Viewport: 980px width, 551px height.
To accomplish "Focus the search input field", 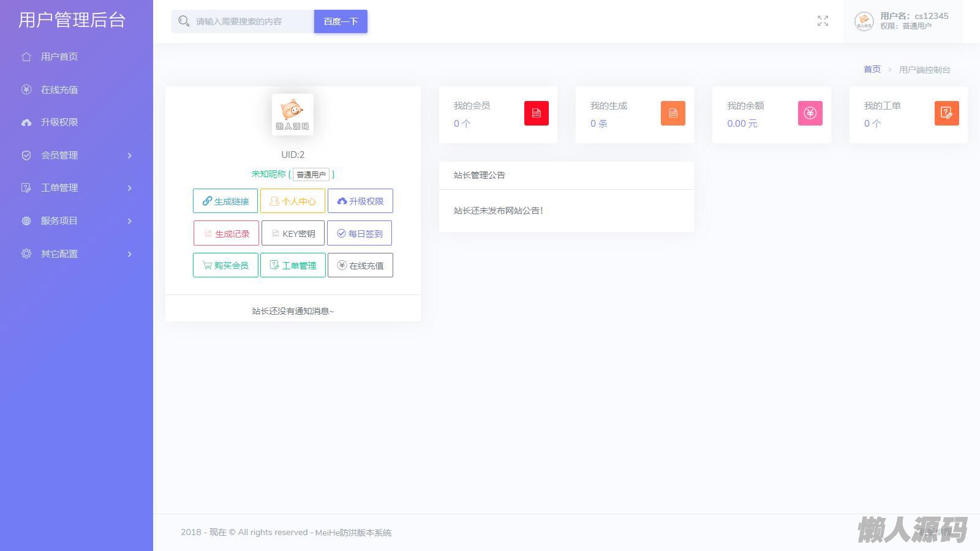I will pyautogui.click(x=251, y=21).
